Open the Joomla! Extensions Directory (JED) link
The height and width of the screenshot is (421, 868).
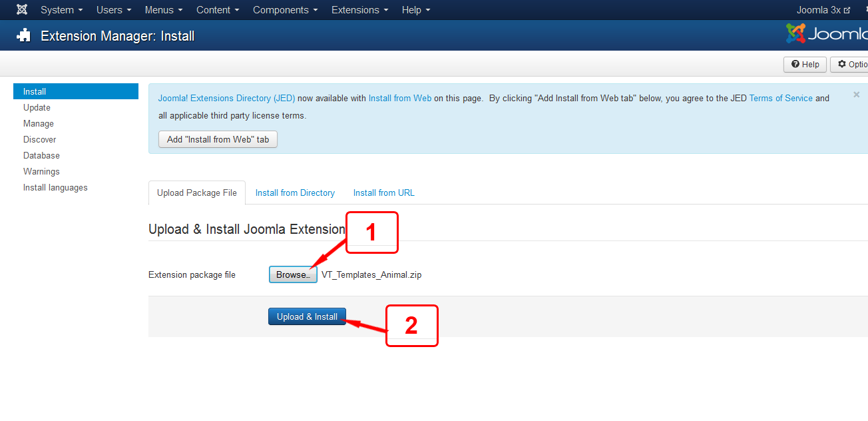tap(226, 98)
